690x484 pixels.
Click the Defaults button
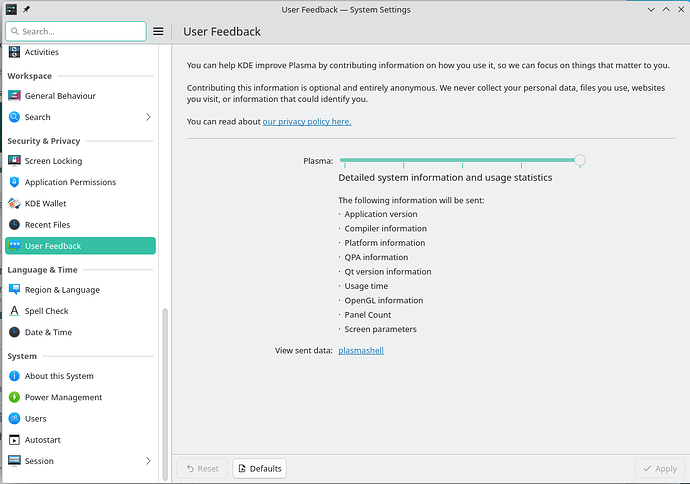click(x=260, y=469)
